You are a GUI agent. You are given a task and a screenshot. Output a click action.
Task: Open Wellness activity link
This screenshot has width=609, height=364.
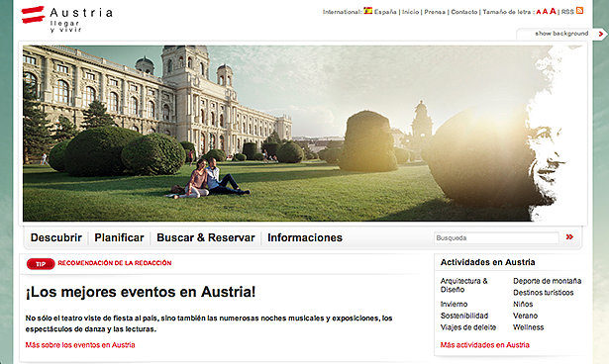tap(528, 327)
